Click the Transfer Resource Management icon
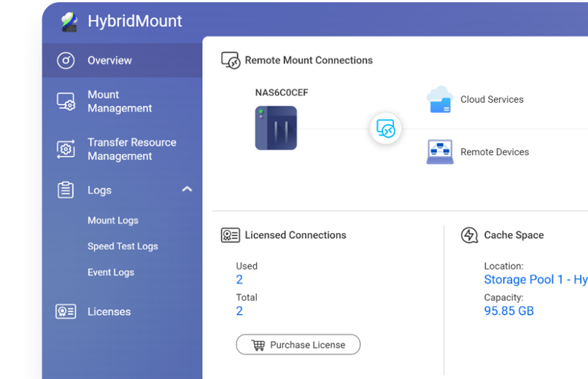Viewport: 588px width, 379px height. pyautogui.click(x=66, y=149)
